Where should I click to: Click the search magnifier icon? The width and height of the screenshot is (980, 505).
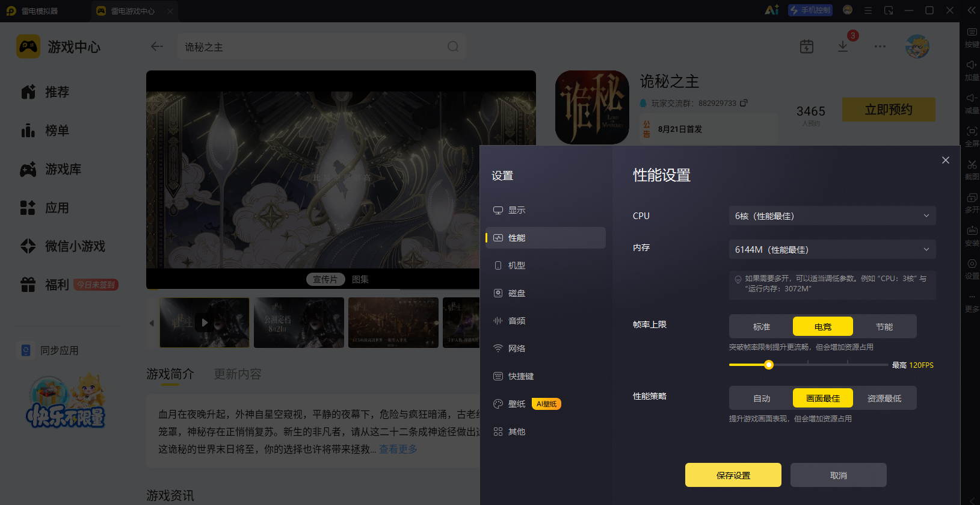(453, 46)
